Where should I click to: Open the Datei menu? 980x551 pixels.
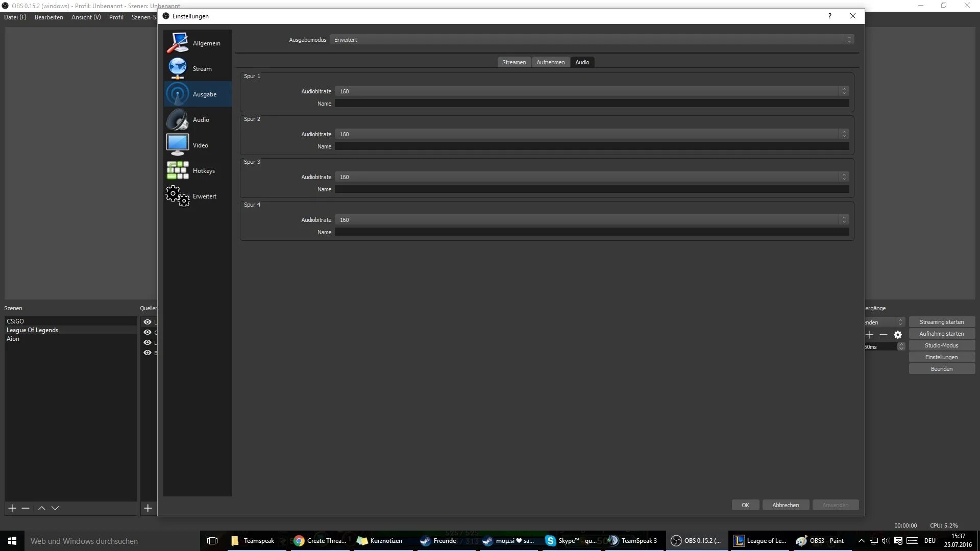pos(15,17)
